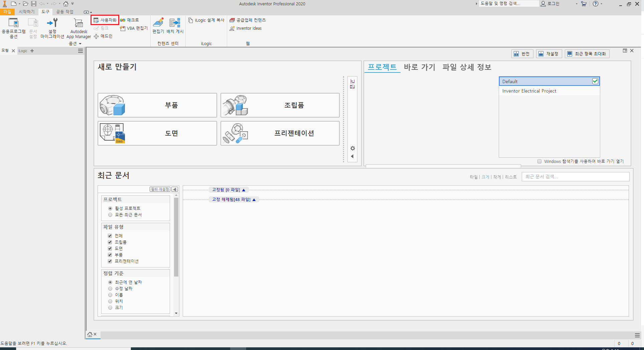Open the Projects (프로젝트) tab
Viewport: 644px width, 350px height.
pyautogui.click(x=382, y=67)
